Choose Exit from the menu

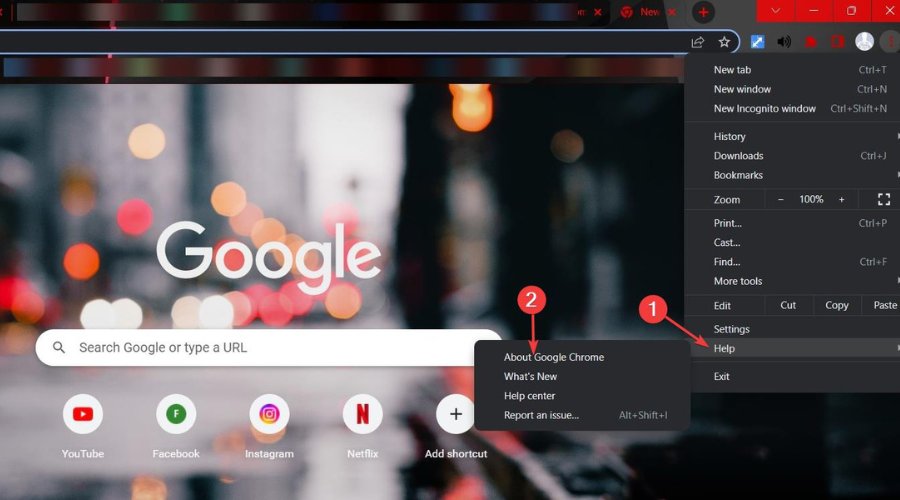[x=792, y=377]
